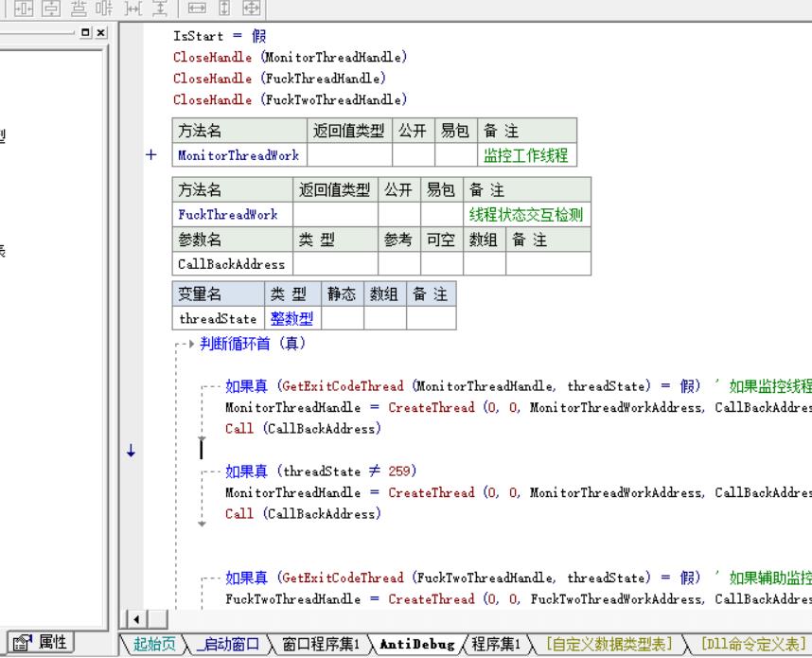Click the first MonitorThreadHandle = CreateThread line

coord(518,407)
